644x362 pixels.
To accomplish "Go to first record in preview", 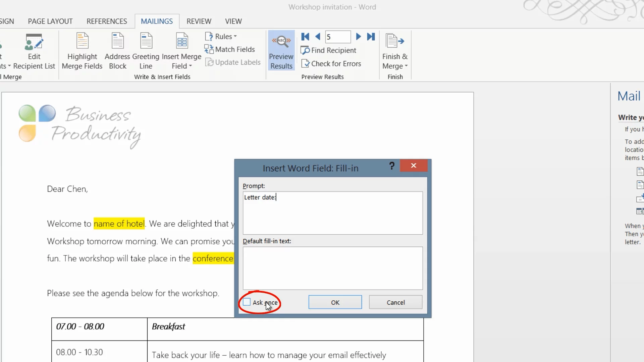I will coord(305,37).
